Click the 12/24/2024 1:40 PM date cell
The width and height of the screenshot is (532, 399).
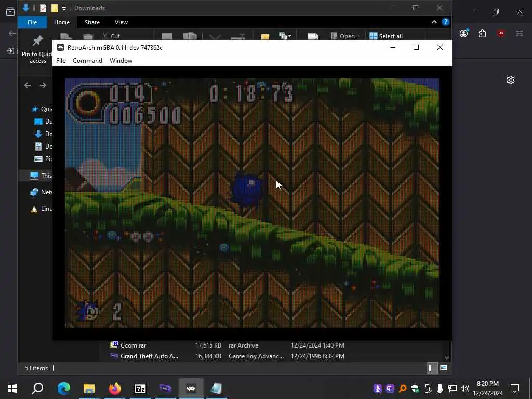click(x=317, y=345)
